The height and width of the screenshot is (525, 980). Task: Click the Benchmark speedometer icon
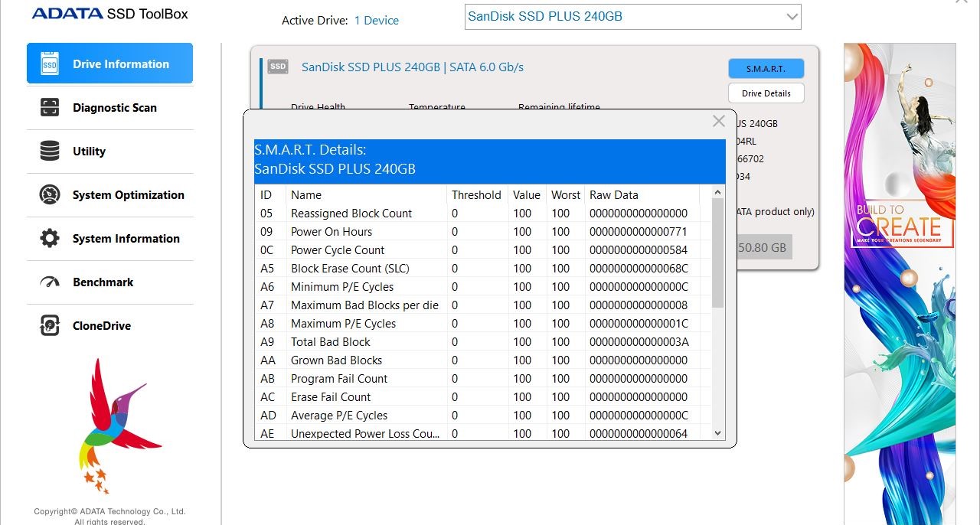click(49, 282)
